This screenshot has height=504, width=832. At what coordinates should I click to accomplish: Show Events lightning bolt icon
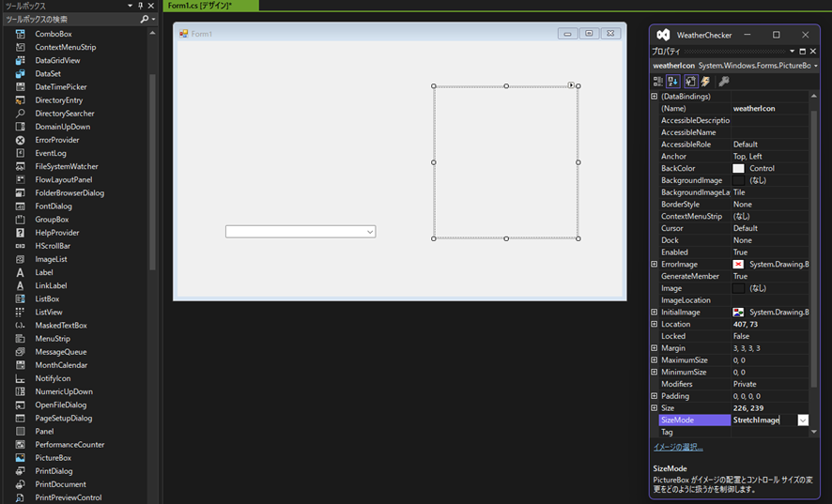point(706,81)
